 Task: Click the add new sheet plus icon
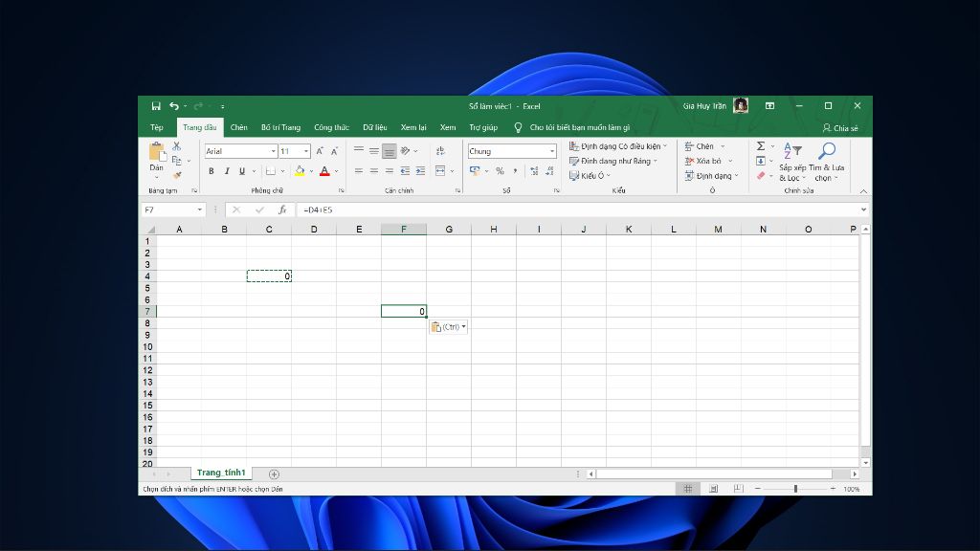[274, 474]
